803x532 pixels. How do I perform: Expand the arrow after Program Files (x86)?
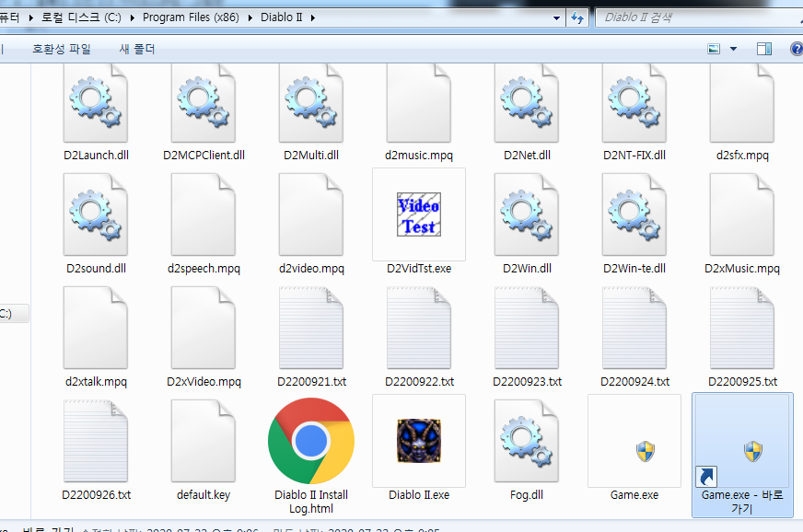coord(250,17)
